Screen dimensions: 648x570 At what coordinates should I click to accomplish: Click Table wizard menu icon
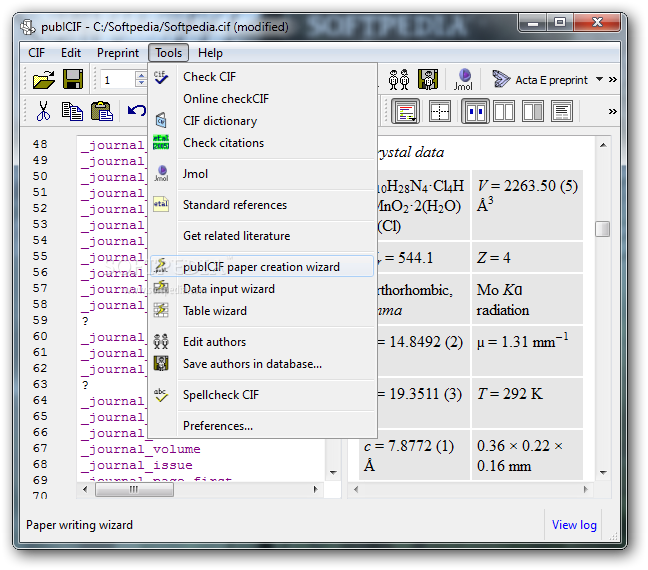click(x=161, y=310)
